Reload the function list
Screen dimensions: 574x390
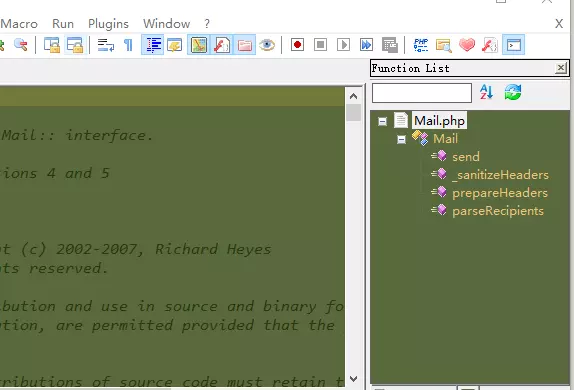point(512,92)
